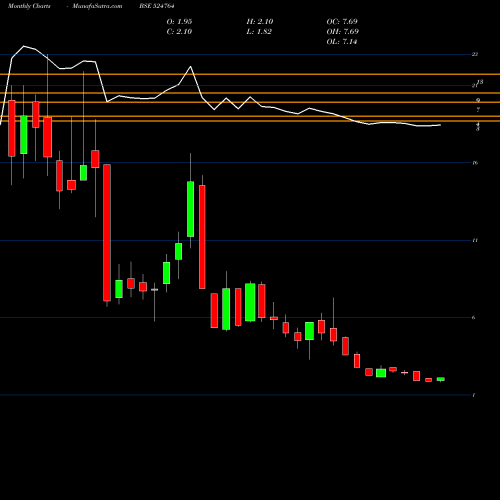500x500 pixels.
Task: Select the open value "O: 1.95"
Action: 179,22
